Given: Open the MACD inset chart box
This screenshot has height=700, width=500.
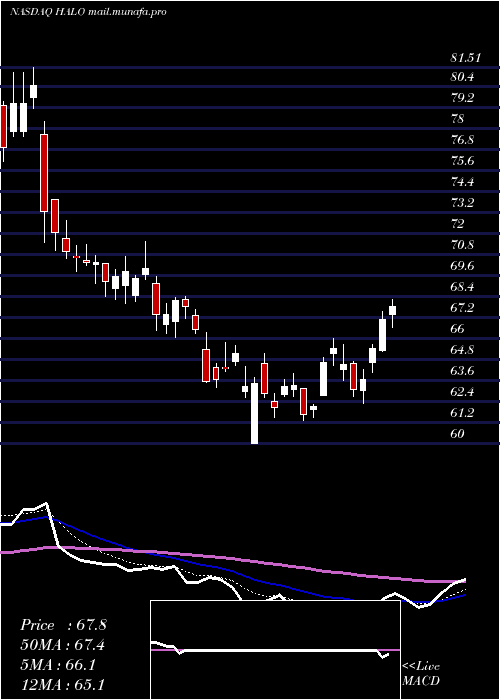Looking at the screenshot, I should click(275, 650).
